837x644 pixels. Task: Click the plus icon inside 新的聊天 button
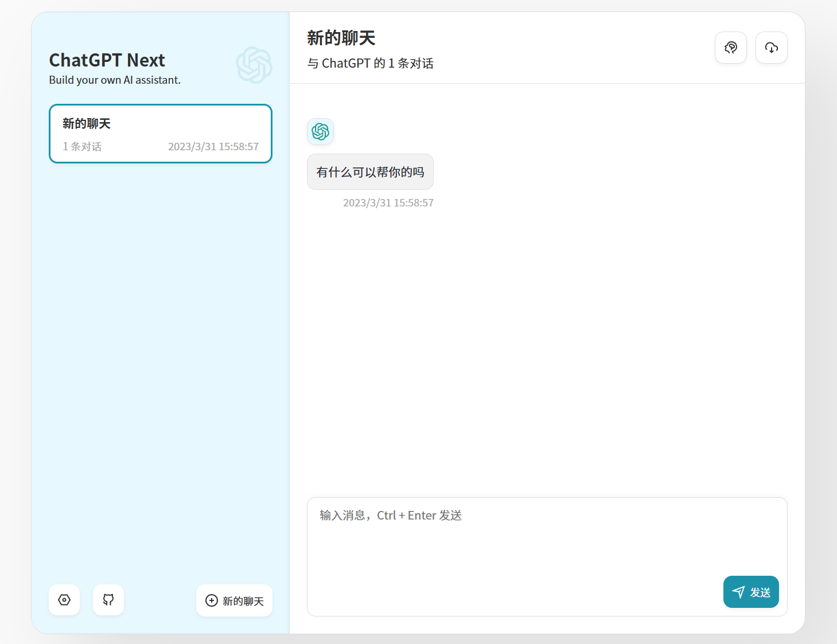pyautogui.click(x=211, y=600)
